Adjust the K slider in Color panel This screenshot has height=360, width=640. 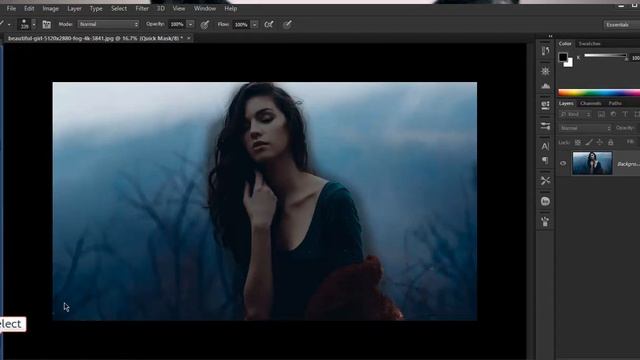point(605,56)
